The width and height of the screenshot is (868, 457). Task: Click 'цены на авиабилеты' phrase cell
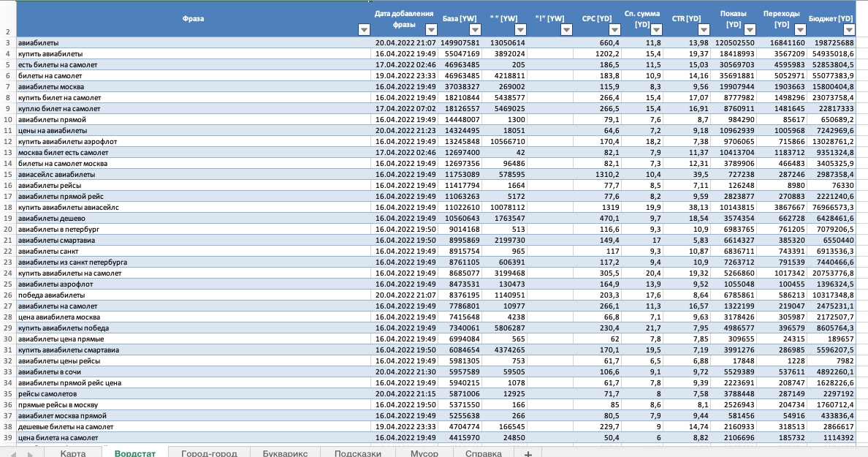pos(193,131)
